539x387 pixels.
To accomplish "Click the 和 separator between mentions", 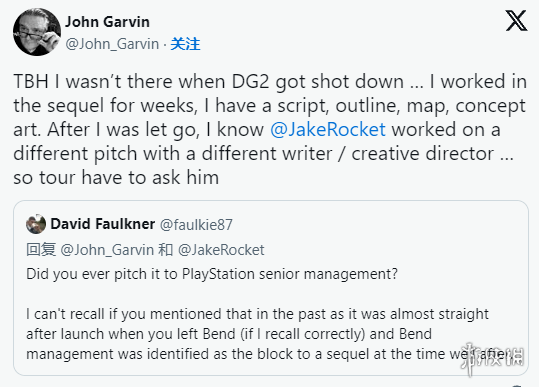I will point(166,250).
